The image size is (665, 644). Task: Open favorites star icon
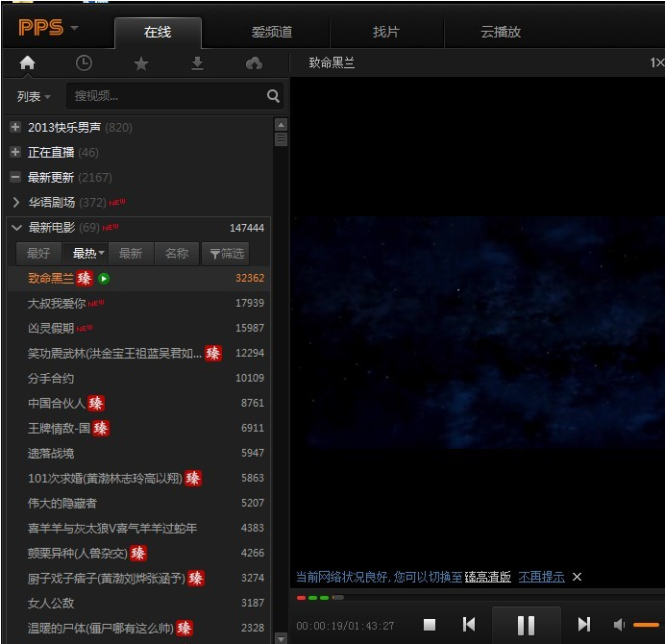pyautogui.click(x=141, y=63)
